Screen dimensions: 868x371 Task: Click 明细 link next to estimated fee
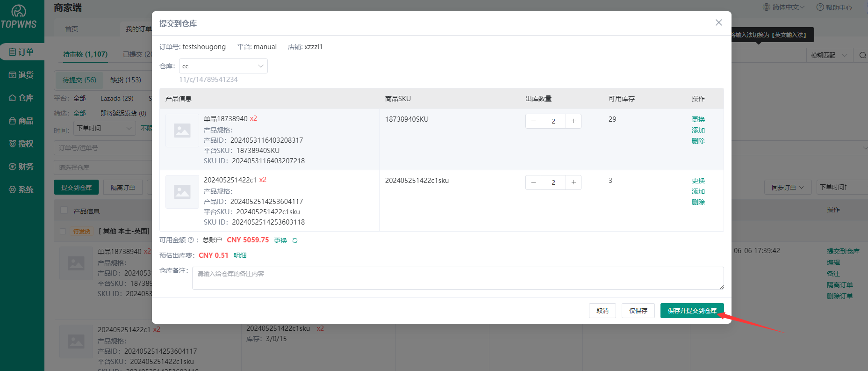(240, 255)
